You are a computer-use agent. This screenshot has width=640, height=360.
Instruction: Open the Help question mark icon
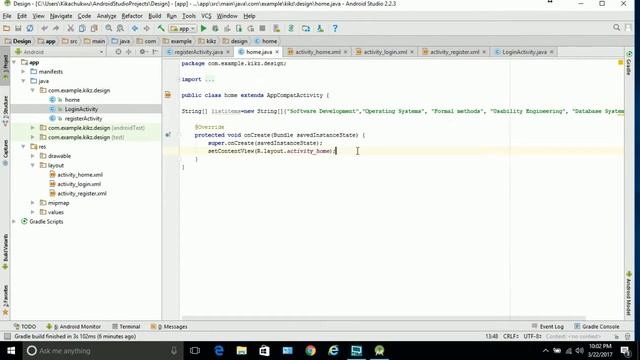[335, 28]
